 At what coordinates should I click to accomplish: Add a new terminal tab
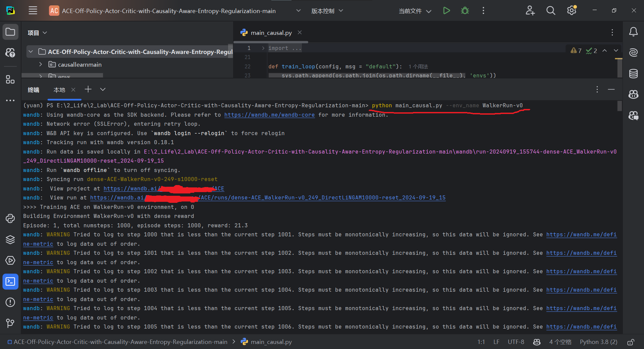[88, 89]
